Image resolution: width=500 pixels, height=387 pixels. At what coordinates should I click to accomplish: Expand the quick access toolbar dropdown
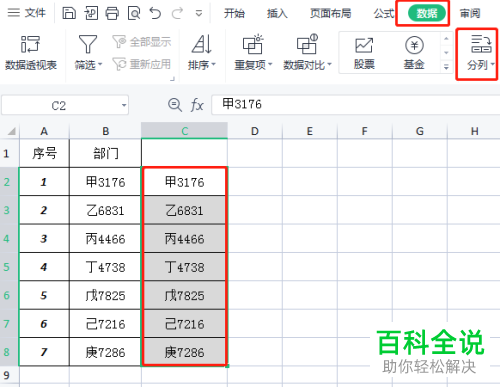[199, 14]
